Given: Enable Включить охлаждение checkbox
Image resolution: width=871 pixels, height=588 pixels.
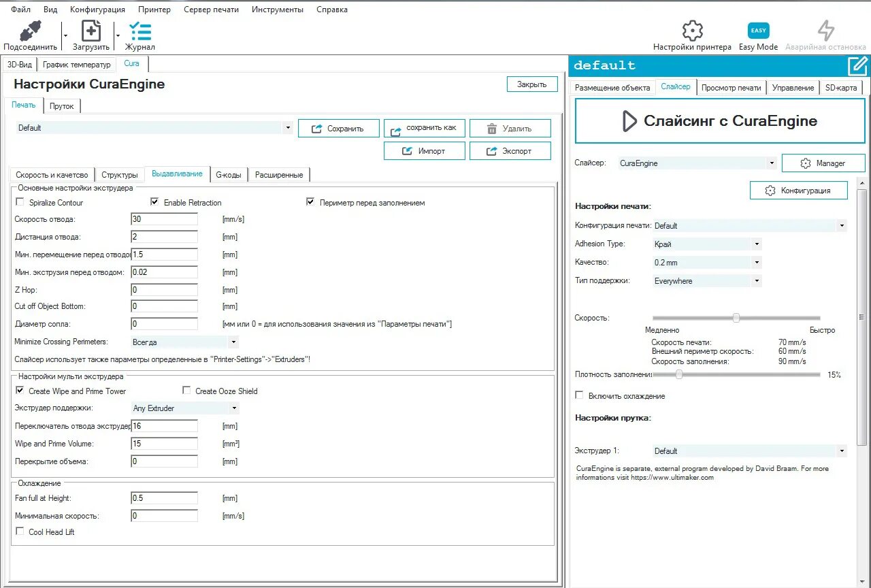Looking at the screenshot, I should pos(579,395).
